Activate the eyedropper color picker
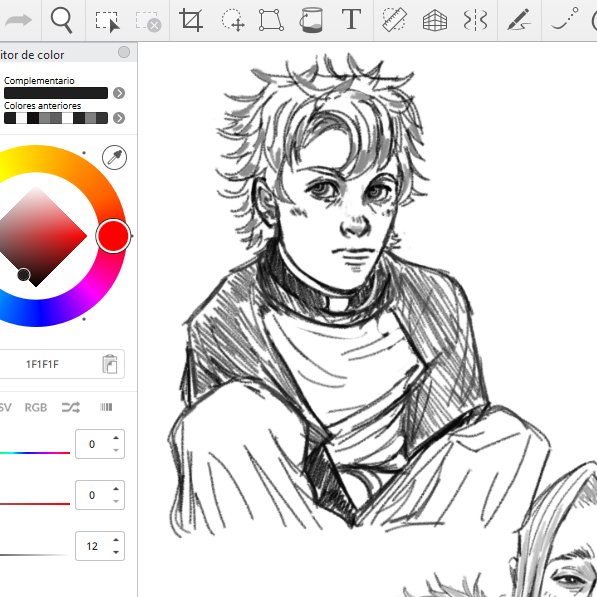 pos(114,157)
